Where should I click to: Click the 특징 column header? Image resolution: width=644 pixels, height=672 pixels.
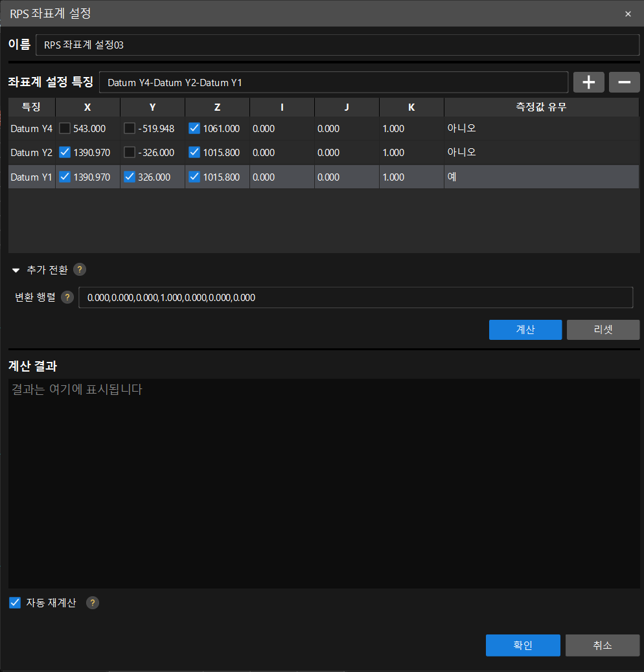pyautogui.click(x=31, y=107)
